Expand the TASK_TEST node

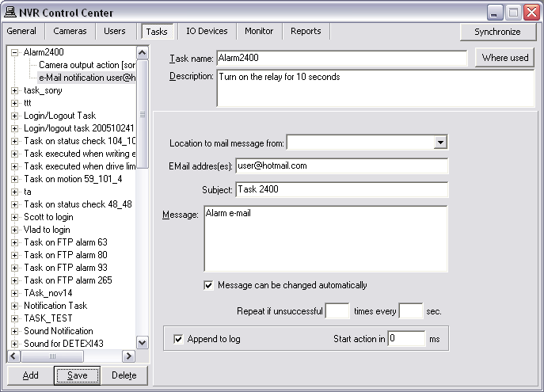[x=14, y=319]
